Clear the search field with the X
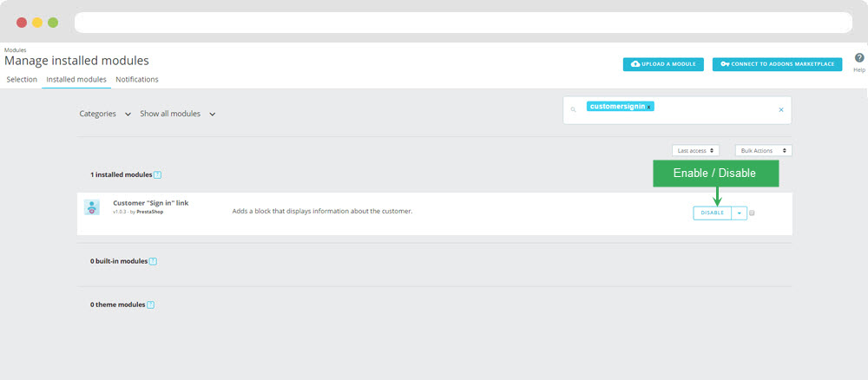The width and height of the screenshot is (868, 380). click(781, 109)
